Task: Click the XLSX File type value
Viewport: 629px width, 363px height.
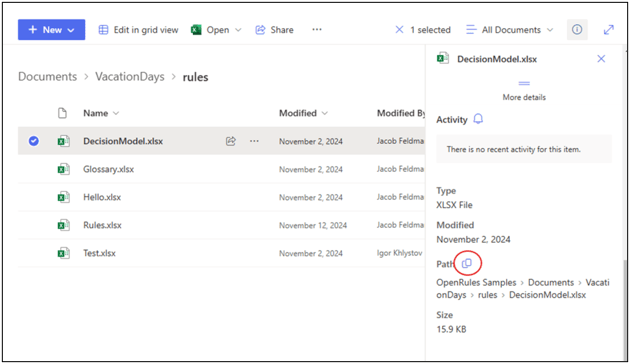Action: [455, 205]
